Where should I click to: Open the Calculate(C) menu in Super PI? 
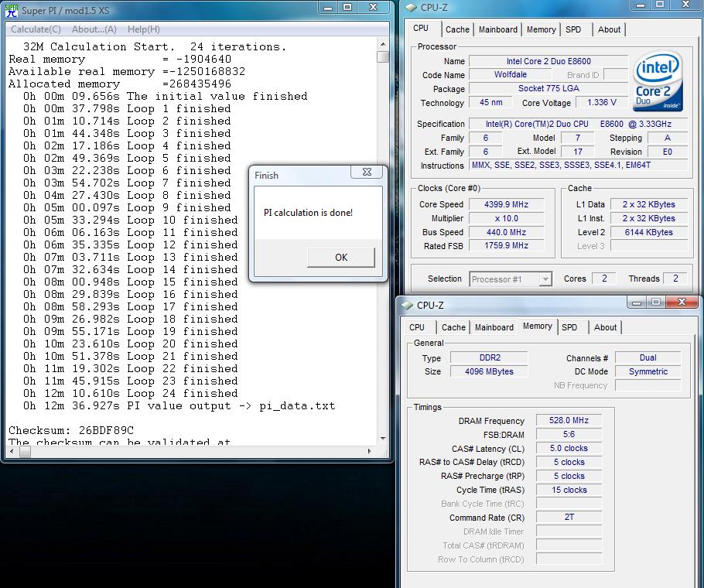click(36, 29)
